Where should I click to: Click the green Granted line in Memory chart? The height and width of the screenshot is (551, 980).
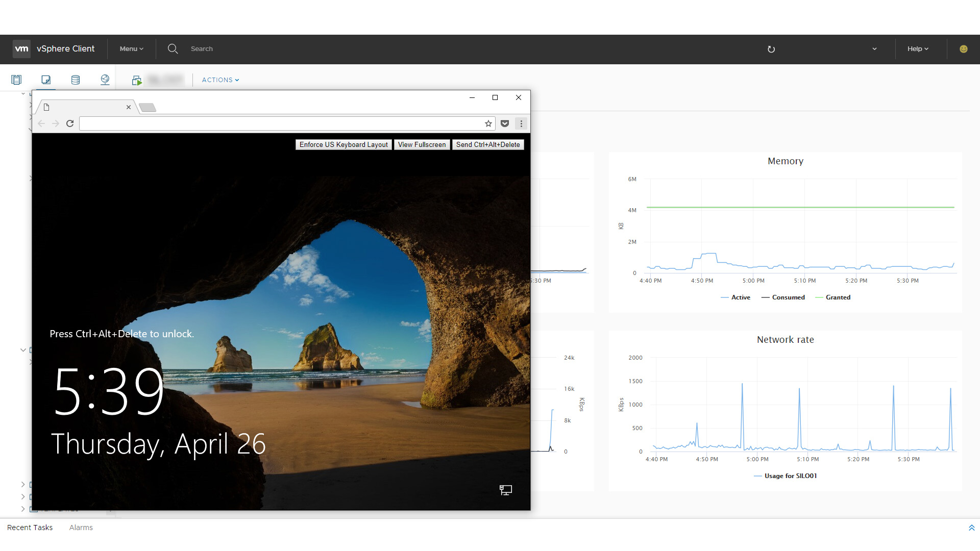[800, 207]
